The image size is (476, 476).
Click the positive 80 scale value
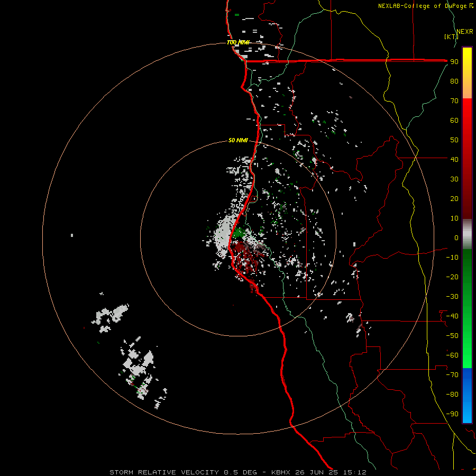454,81
